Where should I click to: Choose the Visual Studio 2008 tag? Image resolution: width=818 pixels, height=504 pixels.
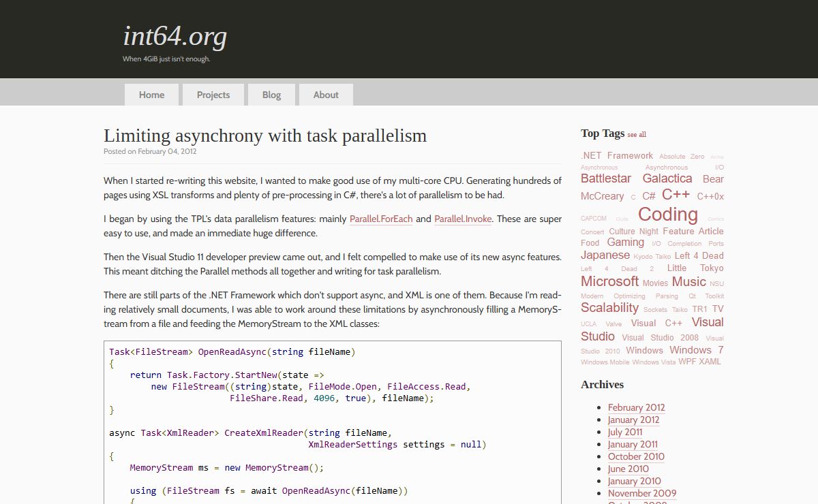pyautogui.click(x=661, y=337)
